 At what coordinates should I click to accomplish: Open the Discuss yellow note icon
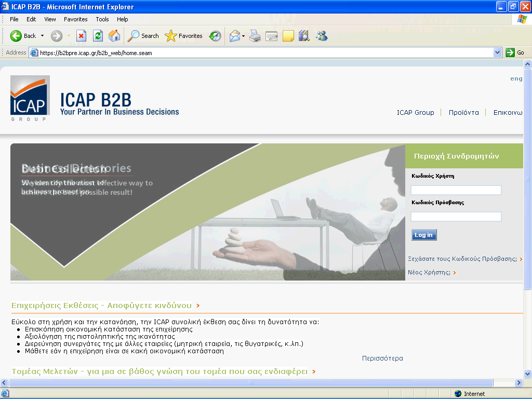point(288,36)
